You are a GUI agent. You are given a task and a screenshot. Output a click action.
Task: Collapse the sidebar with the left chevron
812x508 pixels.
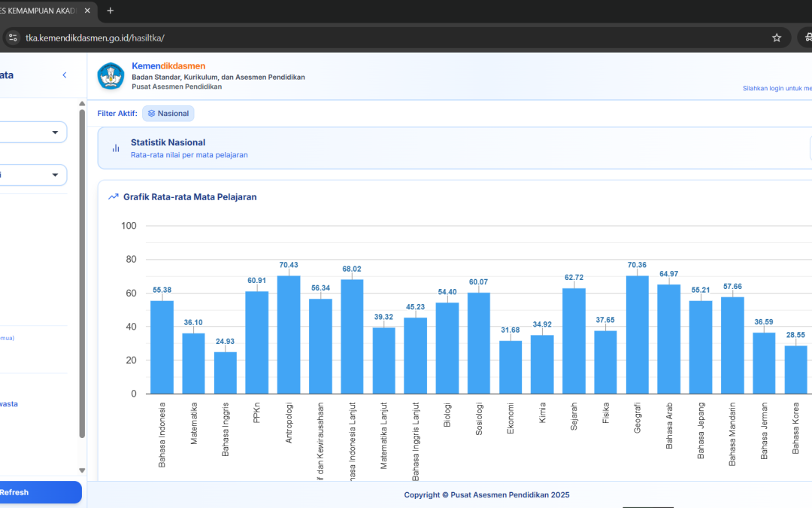click(x=65, y=75)
